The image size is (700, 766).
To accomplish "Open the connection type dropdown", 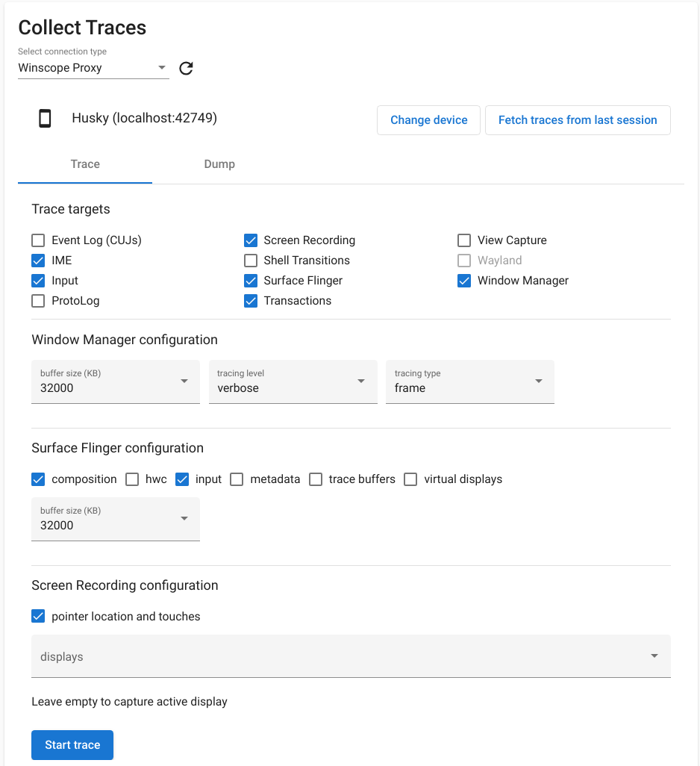I will click(x=93, y=68).
